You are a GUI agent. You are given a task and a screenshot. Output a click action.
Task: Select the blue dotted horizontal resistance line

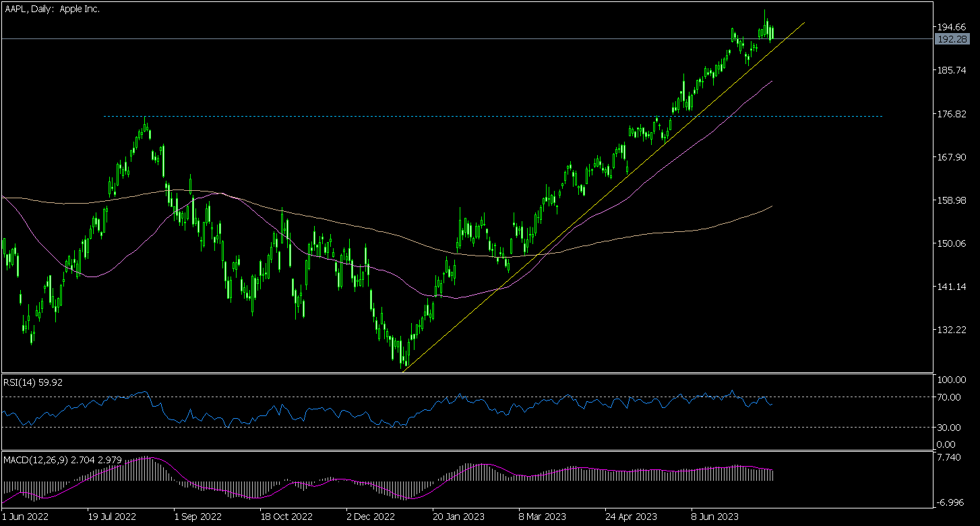(492, 116)
